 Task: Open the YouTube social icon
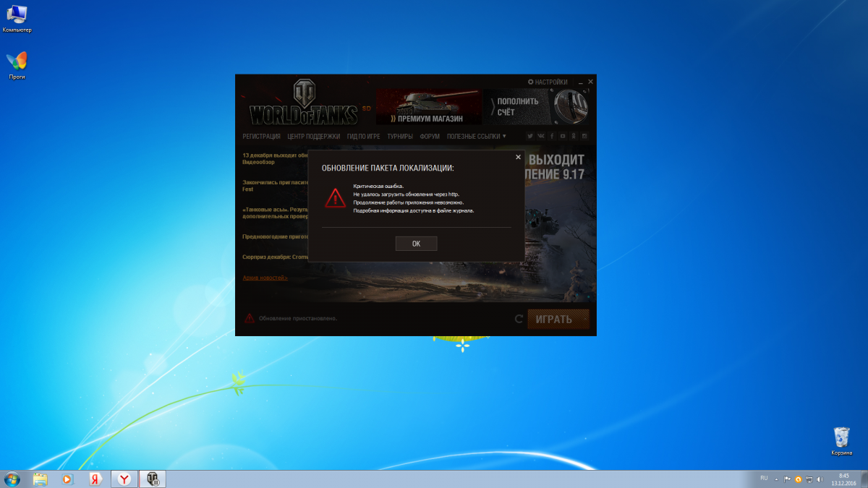(x=563, y=136)
